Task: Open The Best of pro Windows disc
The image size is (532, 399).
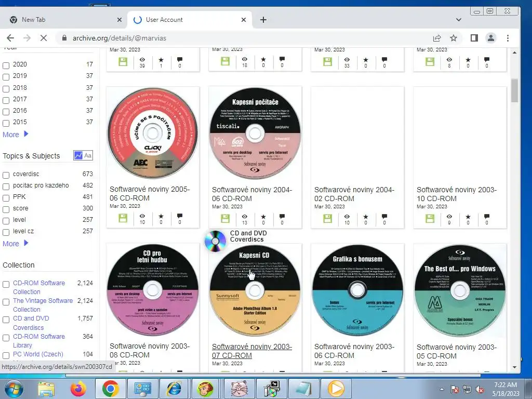Action: (x=460, y=291)
